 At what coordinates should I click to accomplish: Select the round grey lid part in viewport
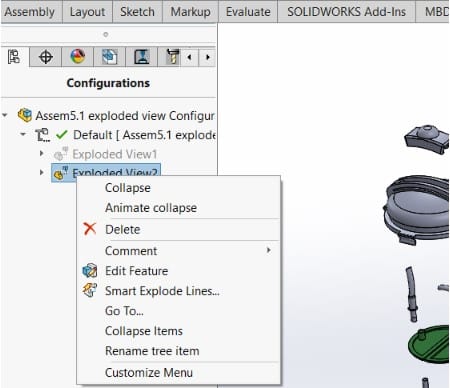point(417,210)
